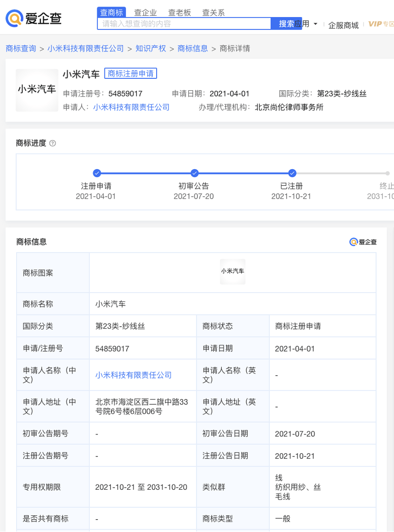Click the help icon beside 商标进度
The width and height of the screenshot is (394, 532).
point(53,143)
